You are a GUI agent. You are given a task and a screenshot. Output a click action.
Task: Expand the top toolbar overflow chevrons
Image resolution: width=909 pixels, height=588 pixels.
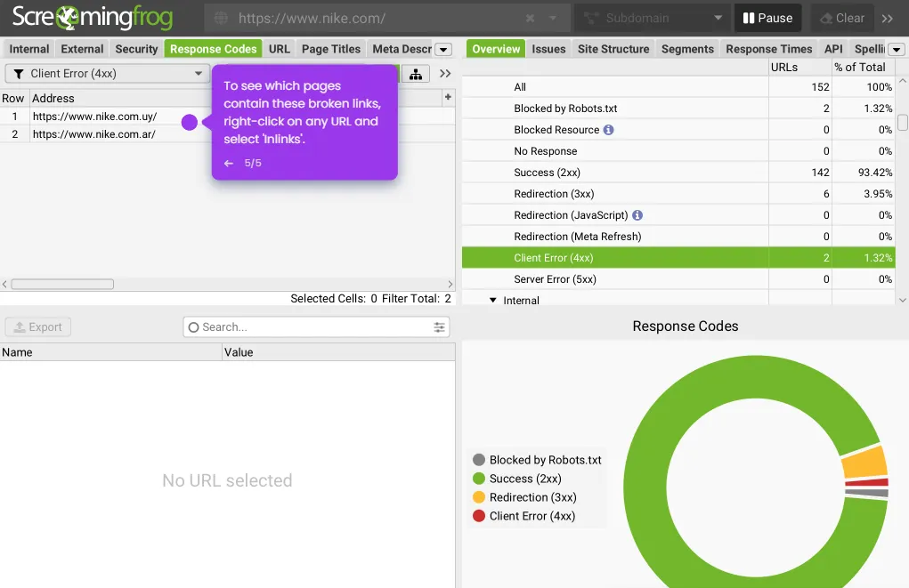click(x=888, y=19)
